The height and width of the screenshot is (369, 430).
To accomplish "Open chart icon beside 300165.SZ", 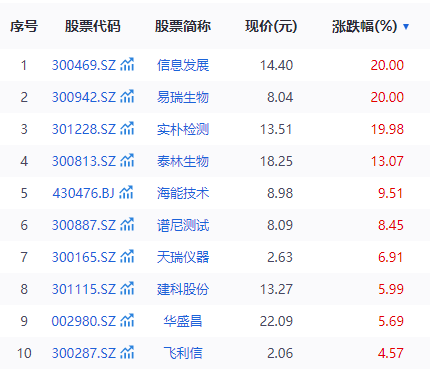I will click(127, 257).
